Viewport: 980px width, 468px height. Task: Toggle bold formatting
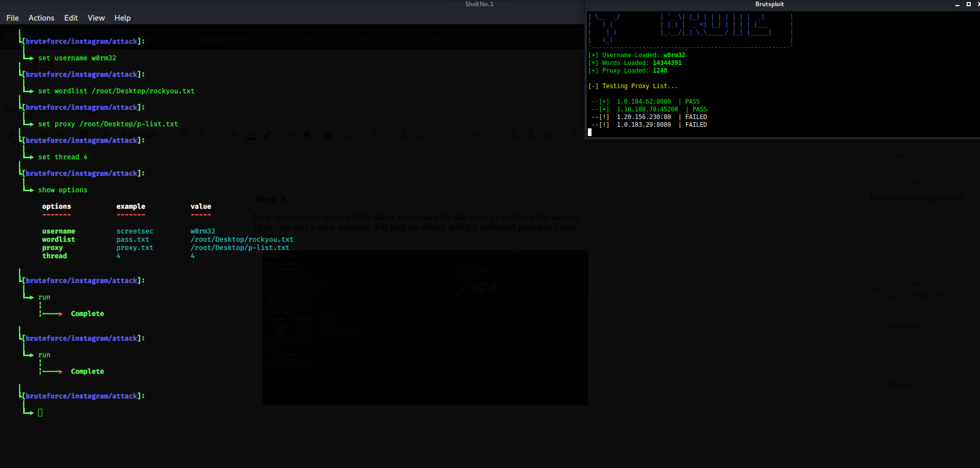click(184, 135)
